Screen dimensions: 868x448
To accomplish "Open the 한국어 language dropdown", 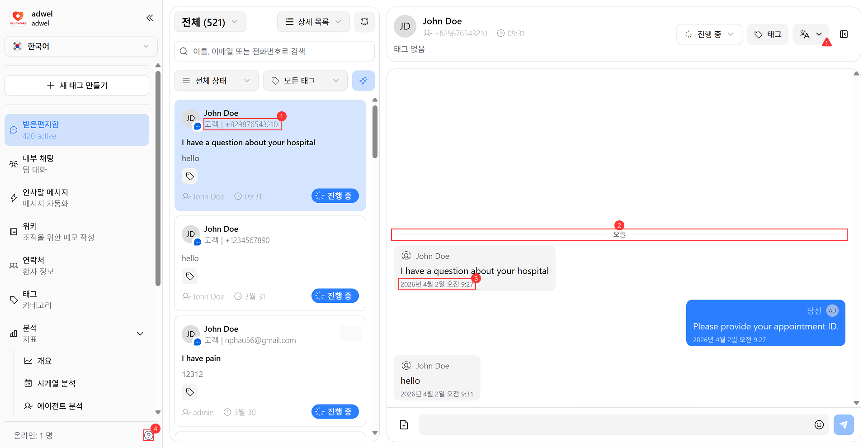I will [x=81, y=46].
